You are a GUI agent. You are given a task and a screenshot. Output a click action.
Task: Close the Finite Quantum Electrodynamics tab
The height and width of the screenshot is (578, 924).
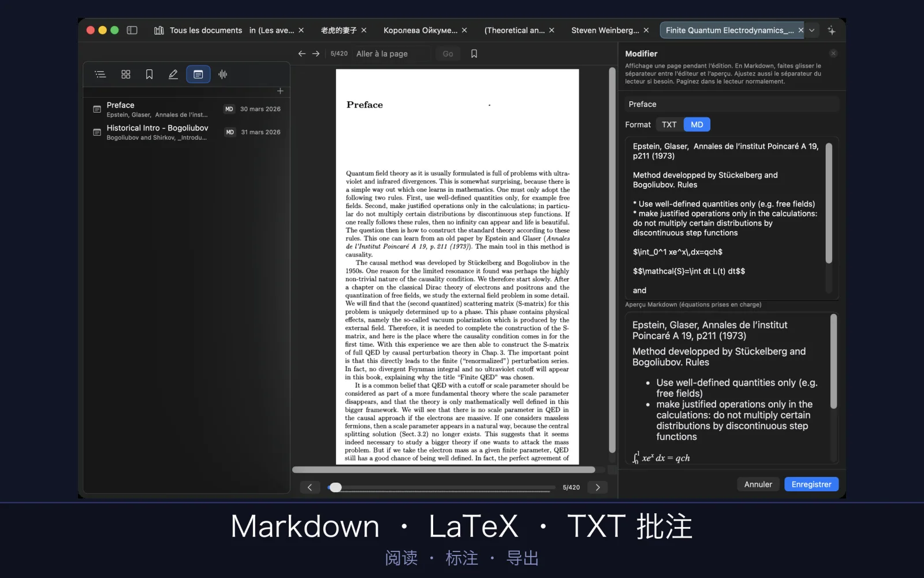click(801, 30)
